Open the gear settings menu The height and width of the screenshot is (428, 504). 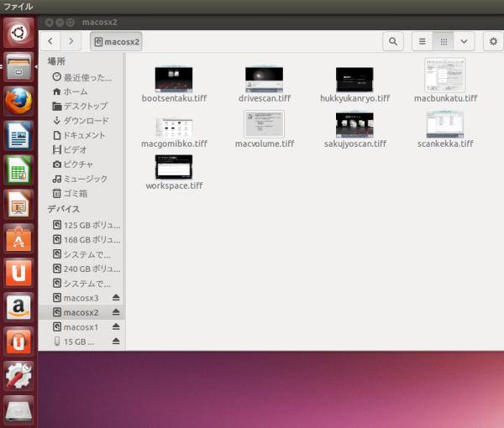pyautogui.click(x=492, y=40)
